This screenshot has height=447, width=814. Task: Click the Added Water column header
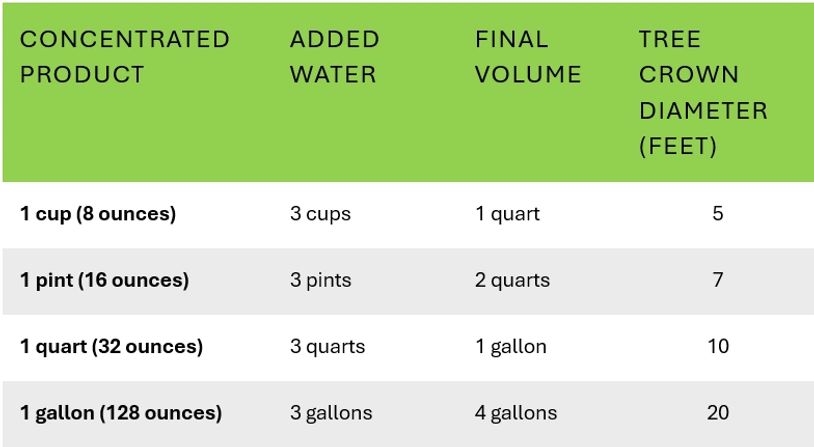pyautogui.click(x=334, y=57)
